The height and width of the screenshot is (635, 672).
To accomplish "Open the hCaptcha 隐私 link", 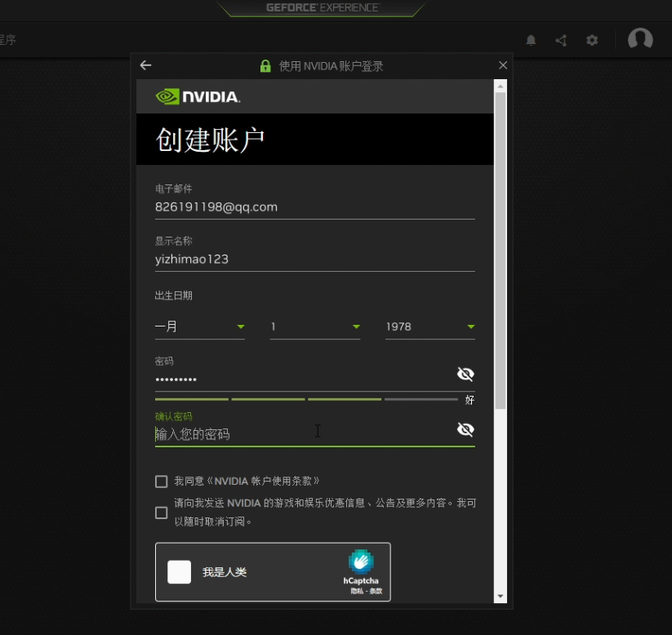I will click(x=357, y=591).
